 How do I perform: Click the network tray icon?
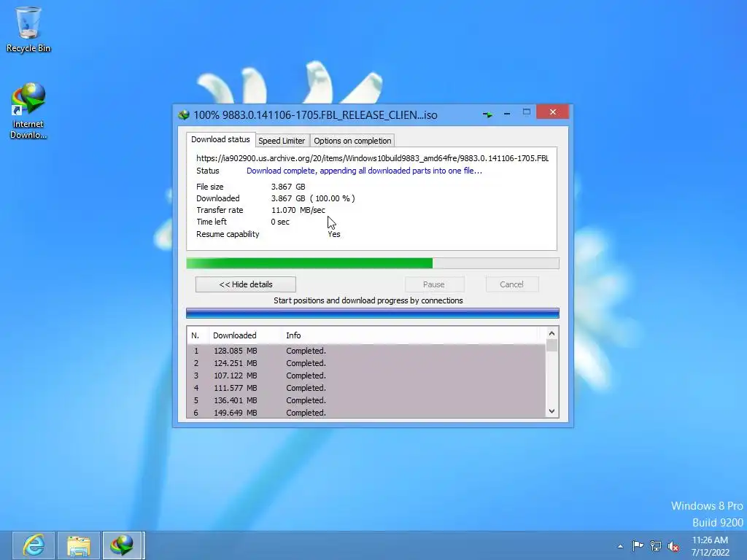656,545
